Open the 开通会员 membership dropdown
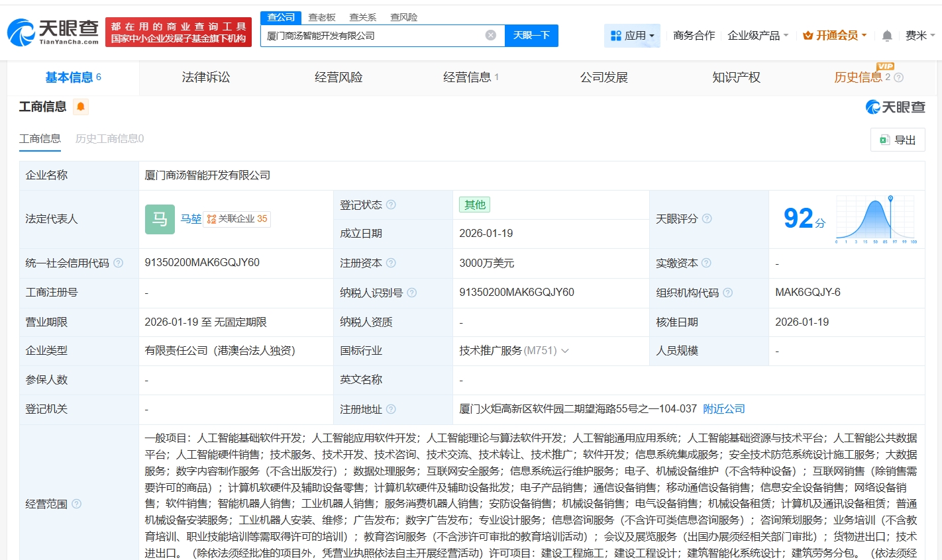The height and width of the screenshot is (560, 942). coord(835,36)
